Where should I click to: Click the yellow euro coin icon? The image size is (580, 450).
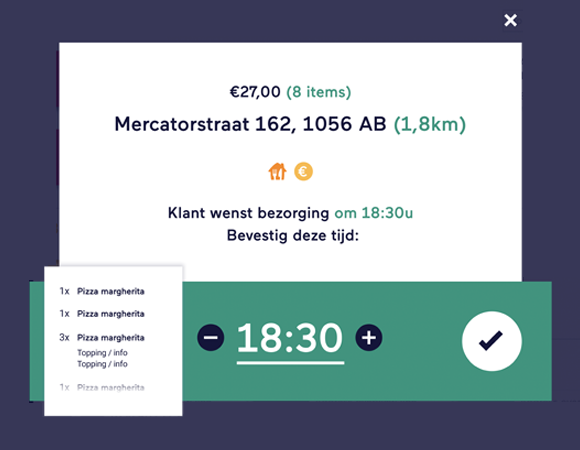pos(303,172)
